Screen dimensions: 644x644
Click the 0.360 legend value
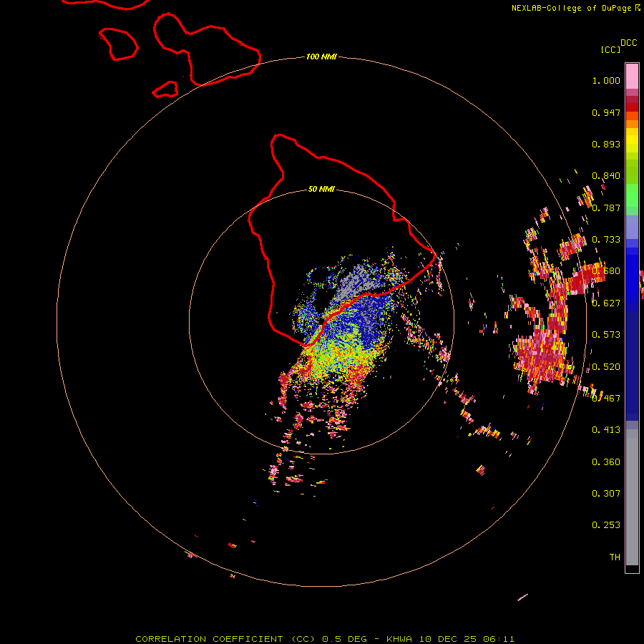pos(606,462)
